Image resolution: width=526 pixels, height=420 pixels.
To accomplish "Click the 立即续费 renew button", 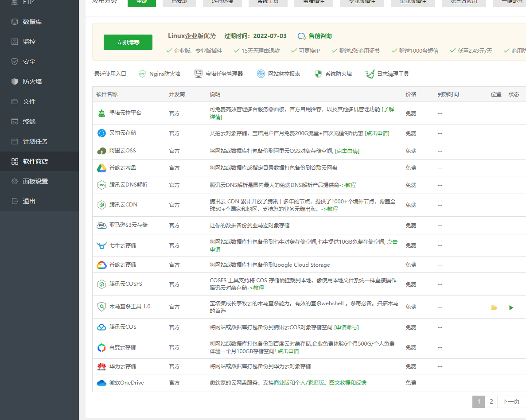I will coord(128,42).
